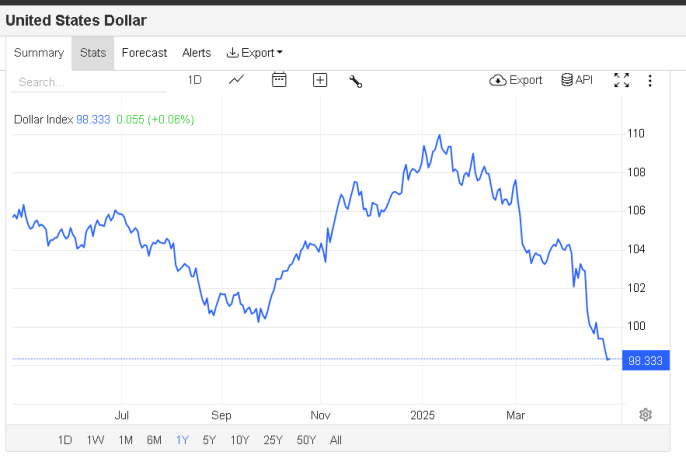Open the three-dot more options menu

[650, 80]
